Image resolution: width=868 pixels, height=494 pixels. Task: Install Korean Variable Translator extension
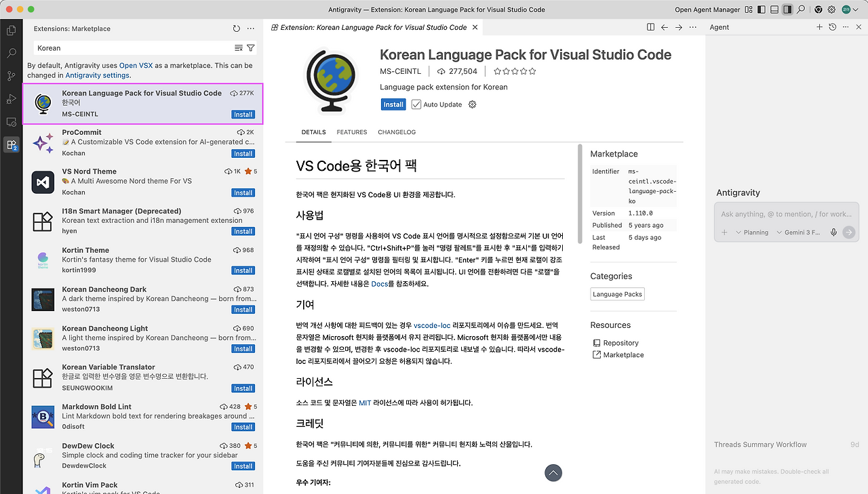pos(243,388)
